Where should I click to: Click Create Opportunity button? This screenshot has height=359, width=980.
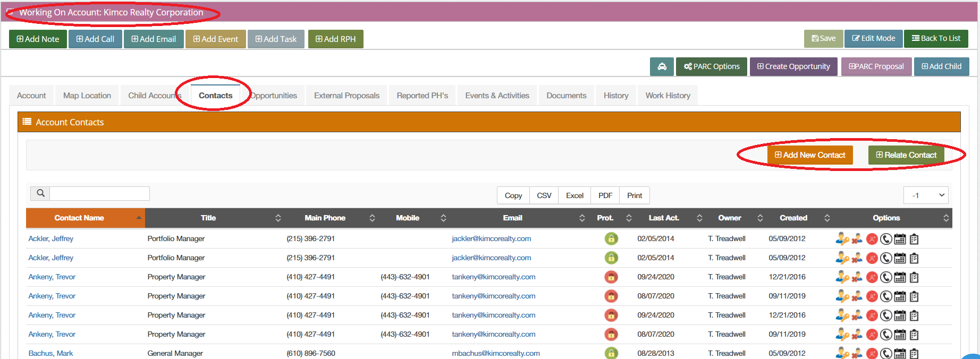[793, 66]
